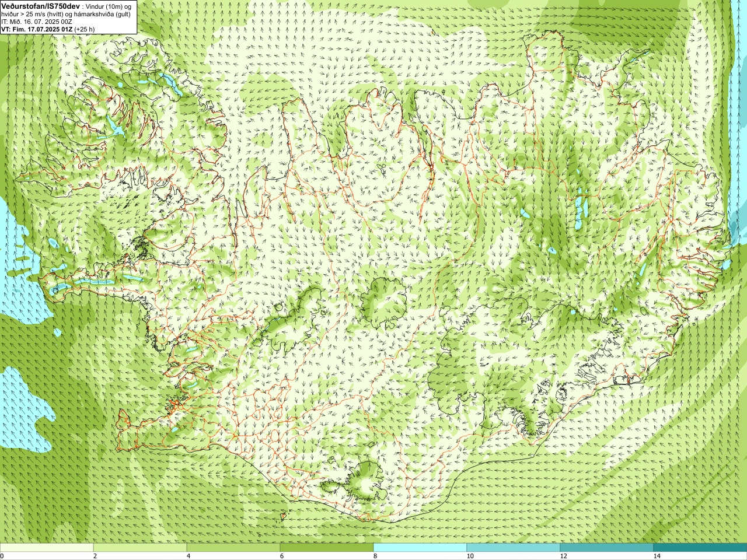Click the scale label '10'
Screen dimensions: 747x560
[x=470, y=556]
